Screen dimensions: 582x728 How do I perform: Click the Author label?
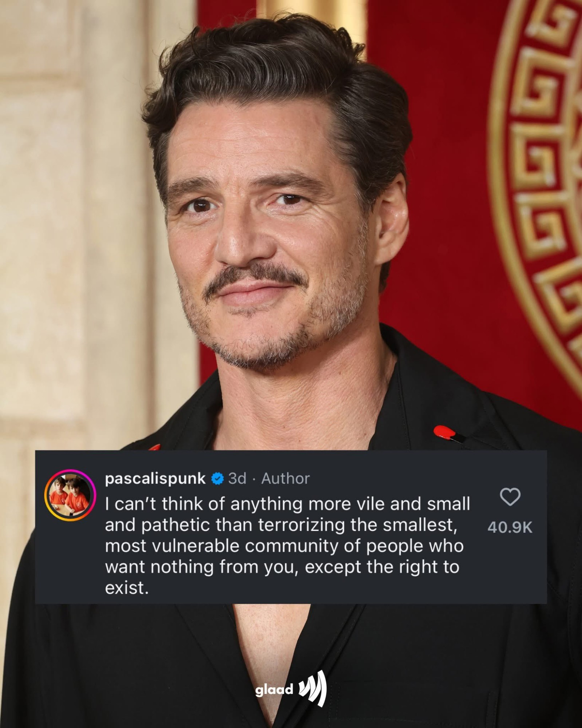(x=285, y=478)
